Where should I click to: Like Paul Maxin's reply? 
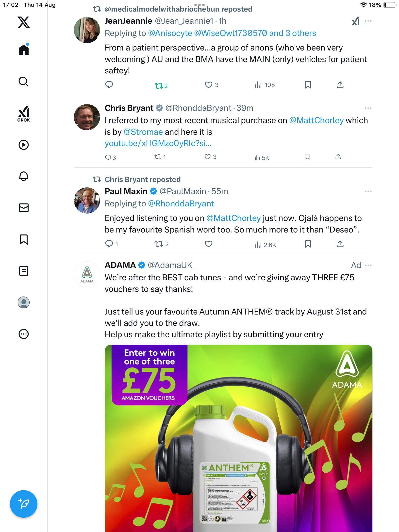(x=209, y=244)
